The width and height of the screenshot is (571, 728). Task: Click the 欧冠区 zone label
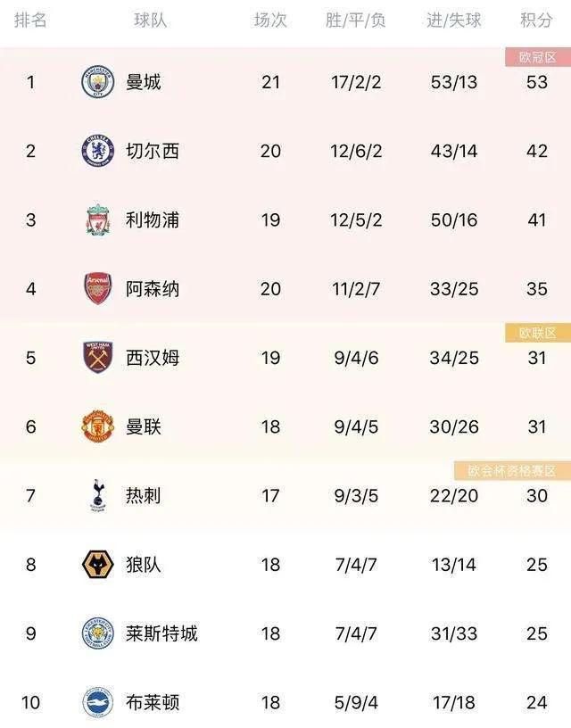(x=538, y=57)
